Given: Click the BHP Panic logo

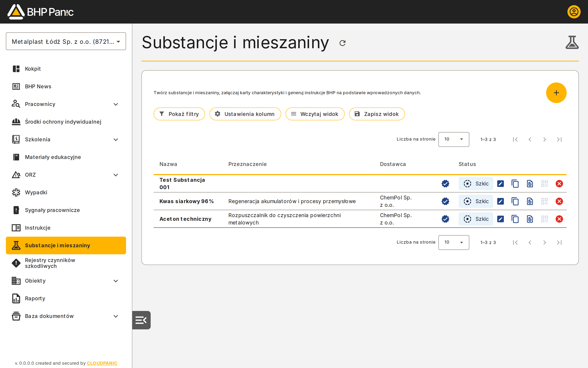Looking at the screenshot, I should click(40, 12).
